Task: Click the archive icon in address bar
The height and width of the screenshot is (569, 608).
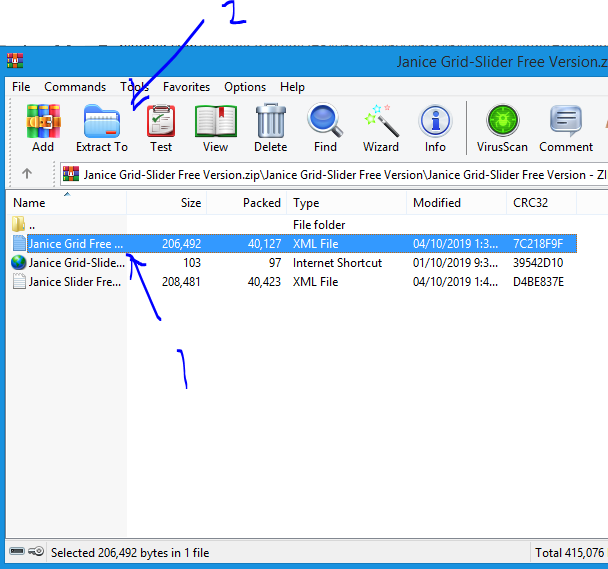Action: click(71, 174)
